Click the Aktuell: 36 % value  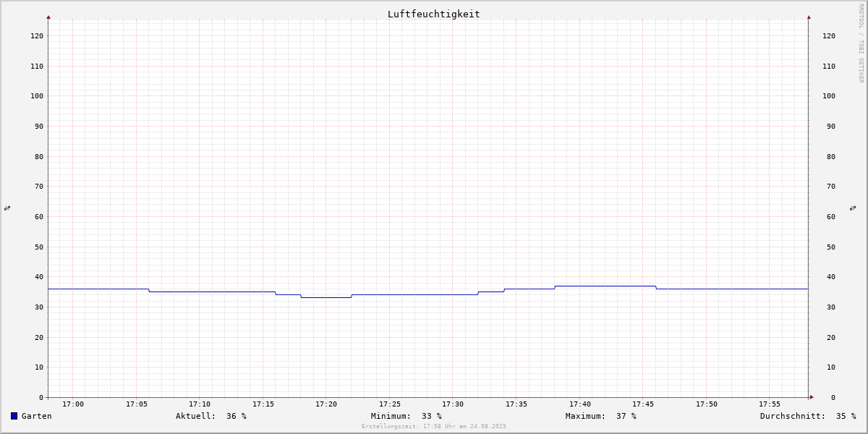[210, 416]
